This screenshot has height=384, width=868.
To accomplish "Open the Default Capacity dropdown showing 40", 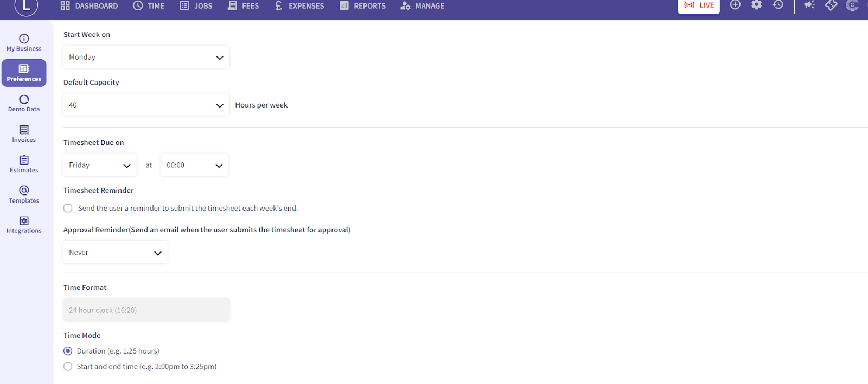I will 146,105.
